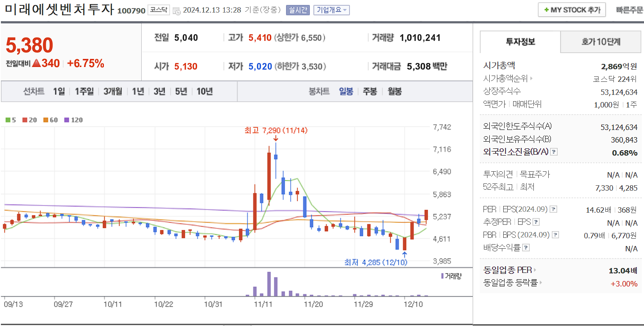Screen dimensions: 644x326
Task: Click the 배당수익률 question mark icon
Action: click(526, 246)
